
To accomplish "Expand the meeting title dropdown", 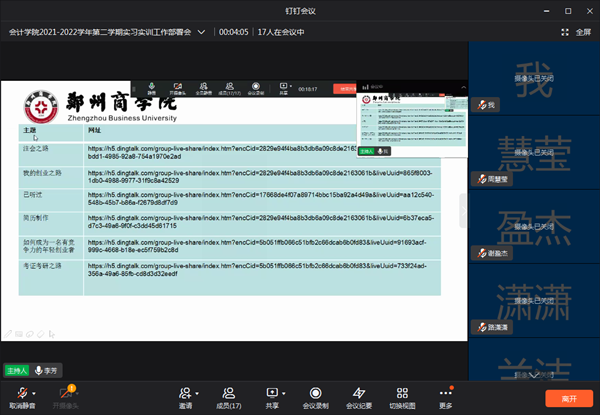I will pyautogui.click(x=203, y=32).
